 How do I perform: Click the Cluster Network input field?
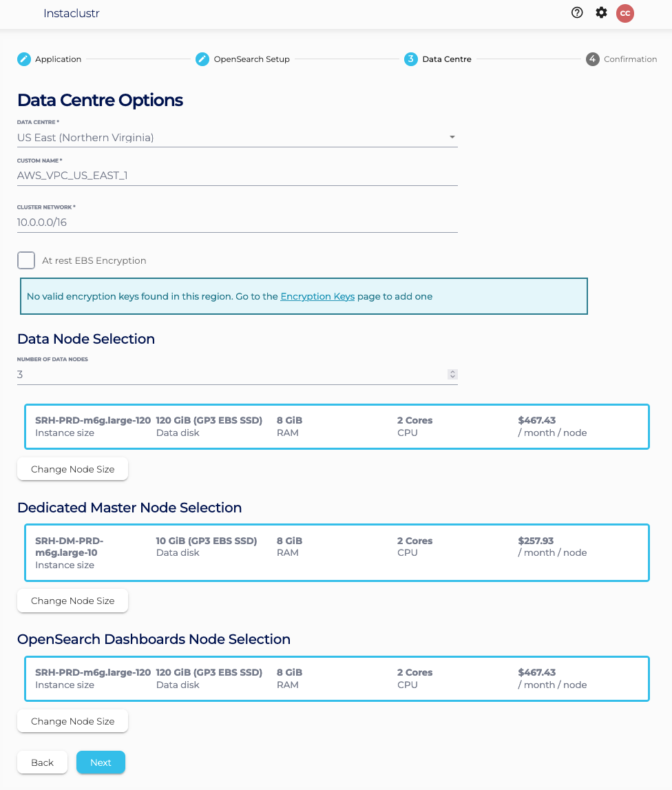point(237,222)
